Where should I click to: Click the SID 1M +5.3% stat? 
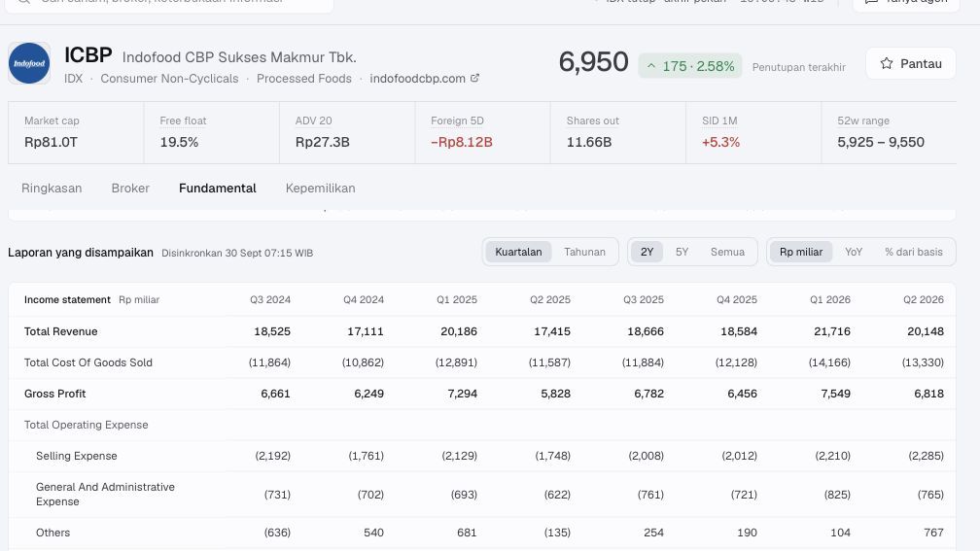coord(753,132)
